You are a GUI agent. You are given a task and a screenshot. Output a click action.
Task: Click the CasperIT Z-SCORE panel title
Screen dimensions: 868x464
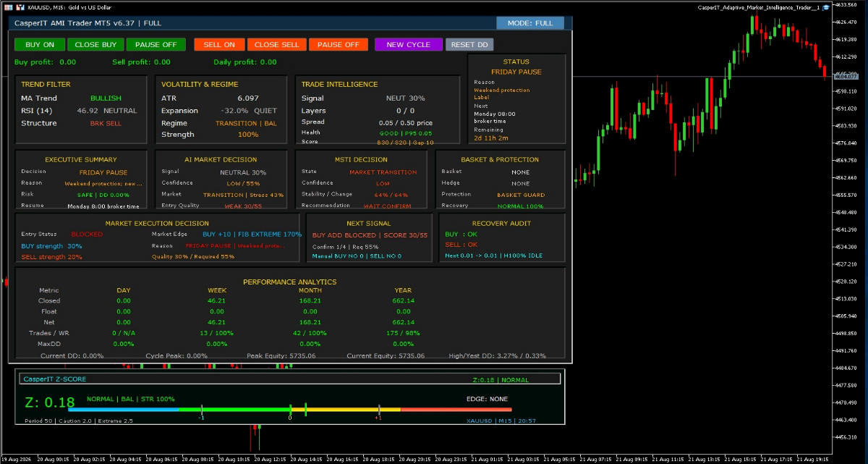(54, 379)
